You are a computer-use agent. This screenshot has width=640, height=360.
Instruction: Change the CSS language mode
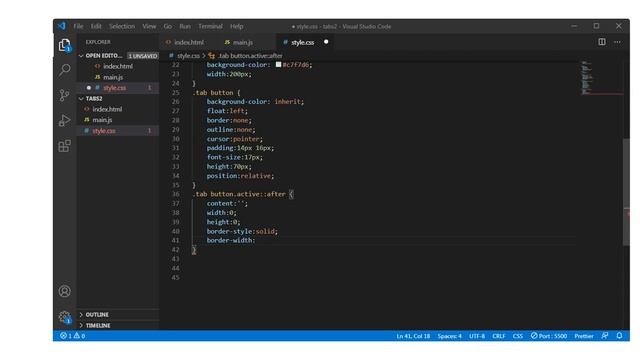pos(518,336)
